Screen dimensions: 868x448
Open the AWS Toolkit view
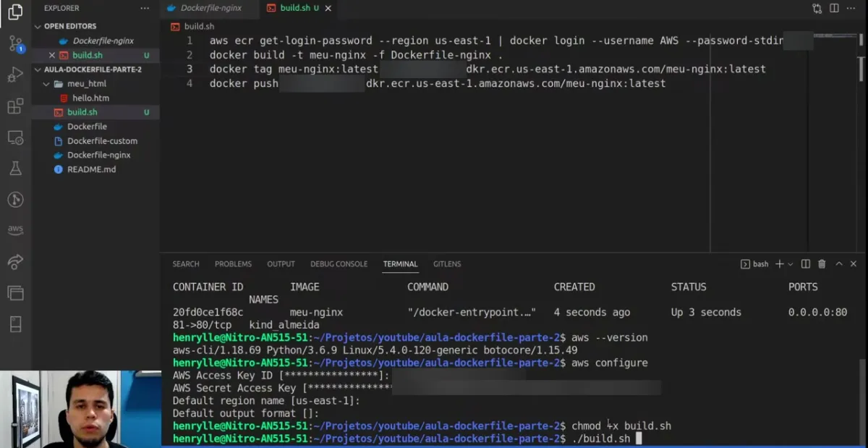15,230
